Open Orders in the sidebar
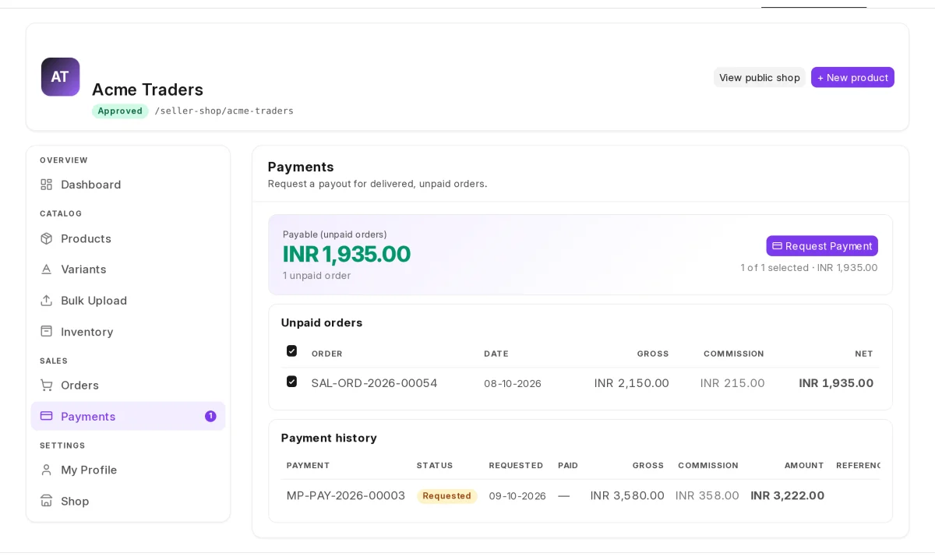935x560 pixels. pyautogui.click(x=129, y=386)
